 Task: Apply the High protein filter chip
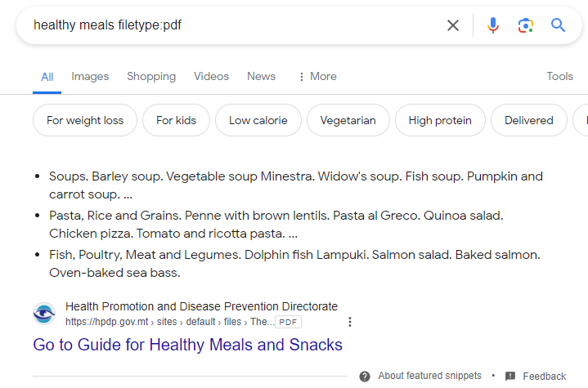pyautogui.click(x=440, y=120)
